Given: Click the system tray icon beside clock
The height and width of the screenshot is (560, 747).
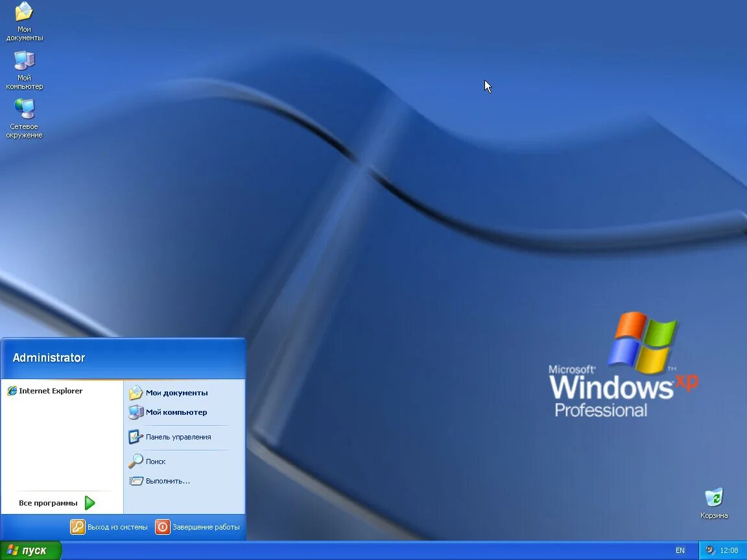Looking at the screenshot, I should [710, 550].
